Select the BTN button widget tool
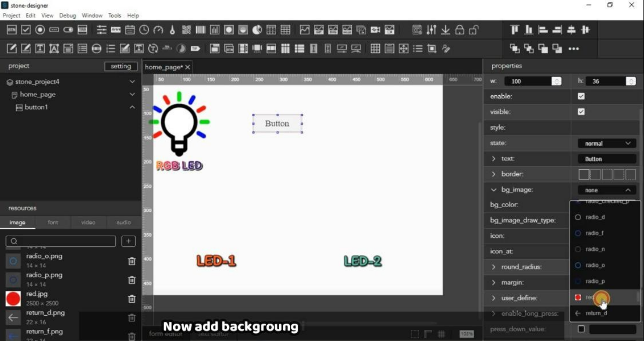Screen dimensions: 644x341 (12, 30)
